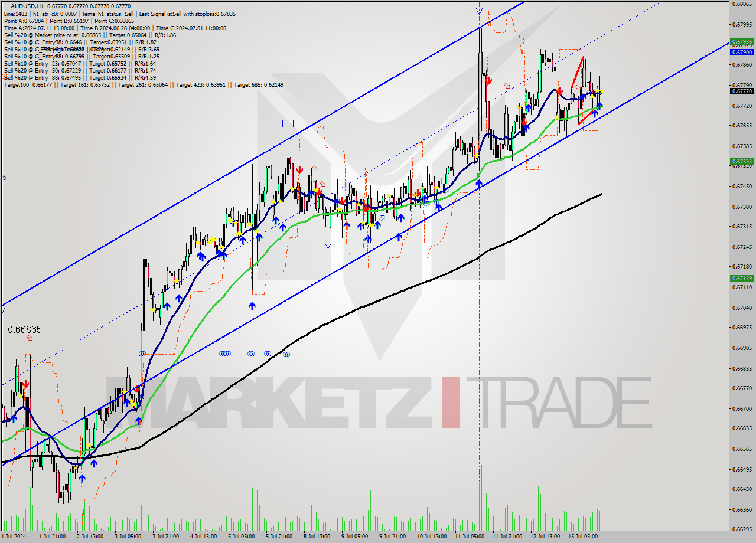
Task: Click the '1 Jul 21:00' time axis label
Action: [x=51, y=537]
